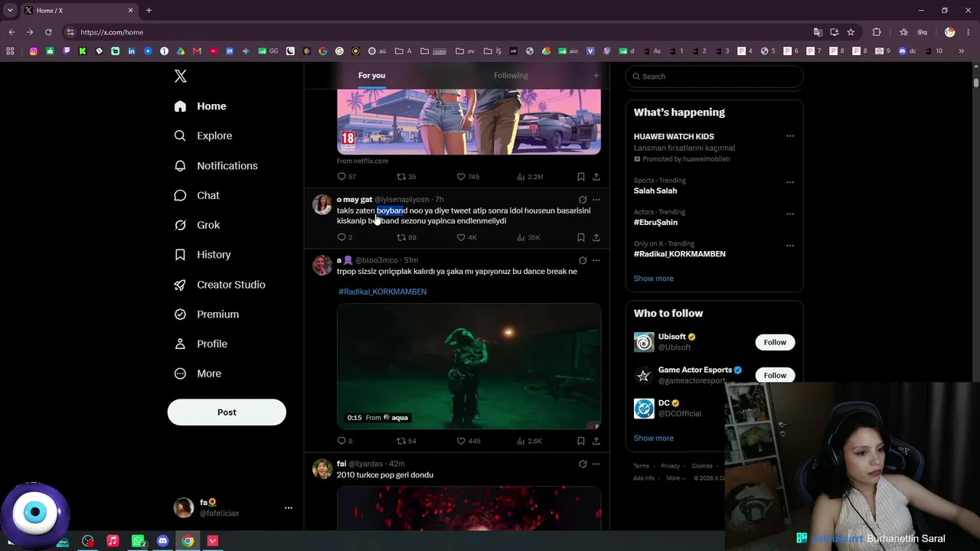
Task: Expand the More menu in sidebar
Action: pyautogui.click(x=198, y=373)
